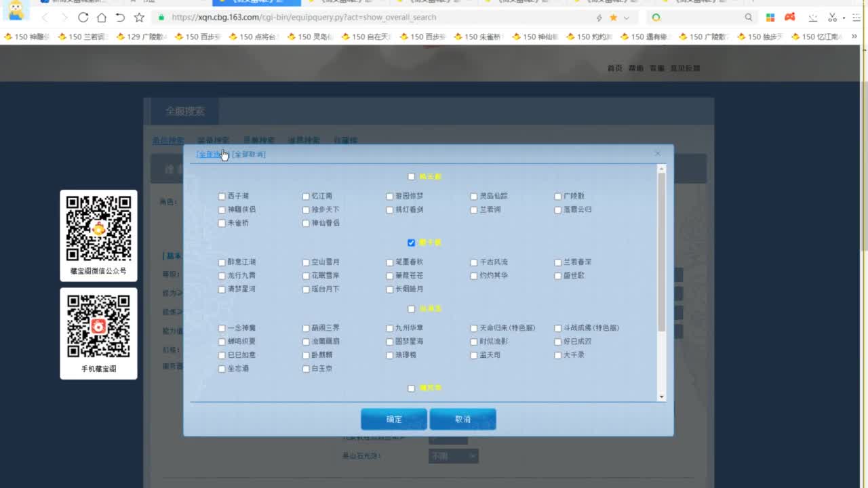The image size is (868, 488).
Task: Check the 长烟皓月 server checkbox
Action: pyautogui.click(x=390, y=289)
